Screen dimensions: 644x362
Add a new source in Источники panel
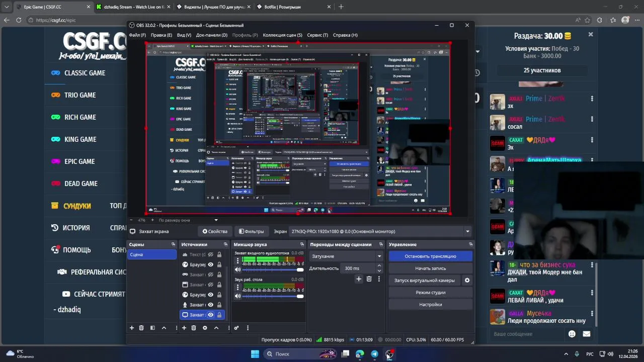[184, 328]
